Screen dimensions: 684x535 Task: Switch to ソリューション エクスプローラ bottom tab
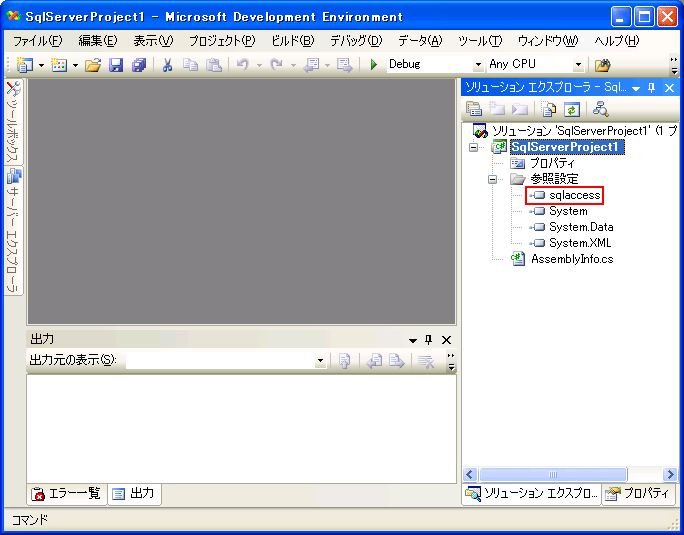click(531, 494)
